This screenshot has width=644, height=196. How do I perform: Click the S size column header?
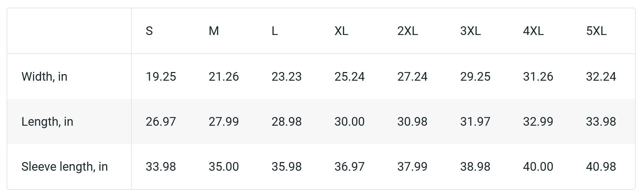pos(149,31)
